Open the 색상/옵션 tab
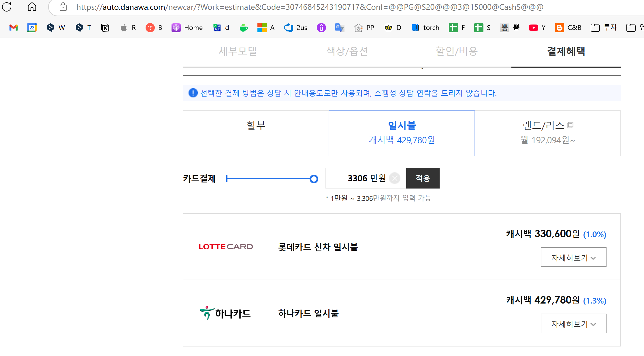 pyautogui.click(x=347, y=51)
